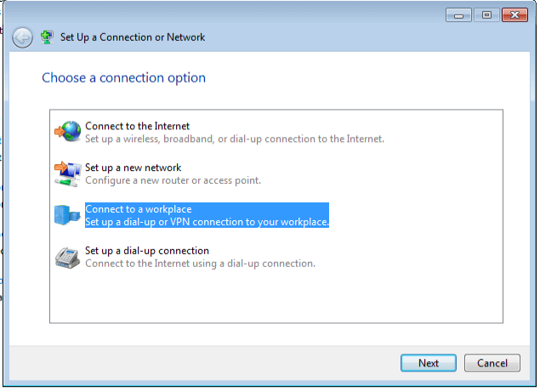Image resolution: width=540 pixels, height=392 pixels.
Task: Minimize the wizard window
Action: [458, 14]
